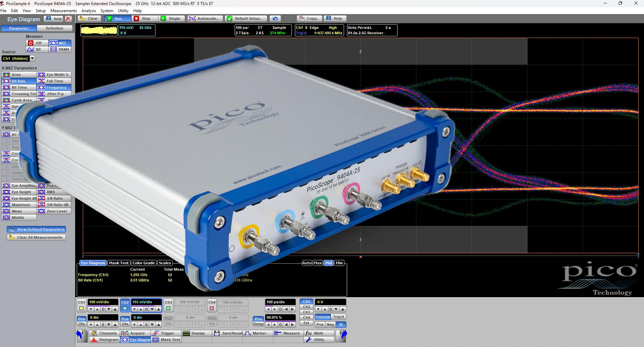Open the Measurements menu

[x=63, y=10]
